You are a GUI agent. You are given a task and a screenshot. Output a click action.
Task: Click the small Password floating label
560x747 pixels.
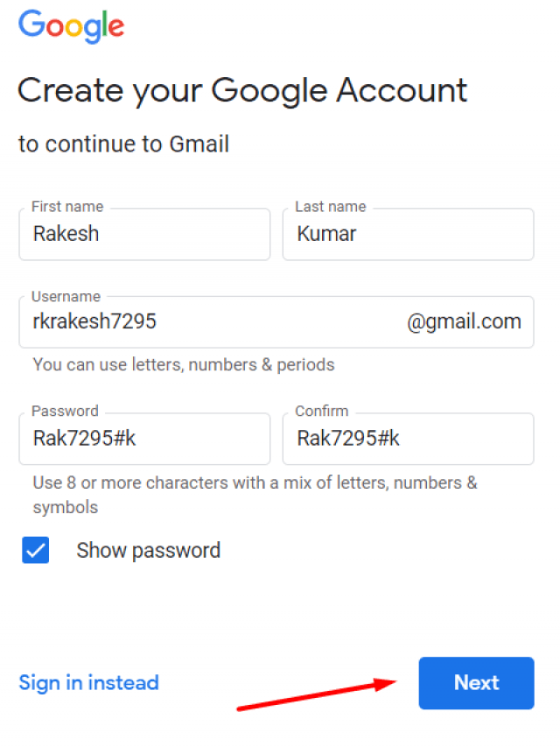(x=65, y=412)
